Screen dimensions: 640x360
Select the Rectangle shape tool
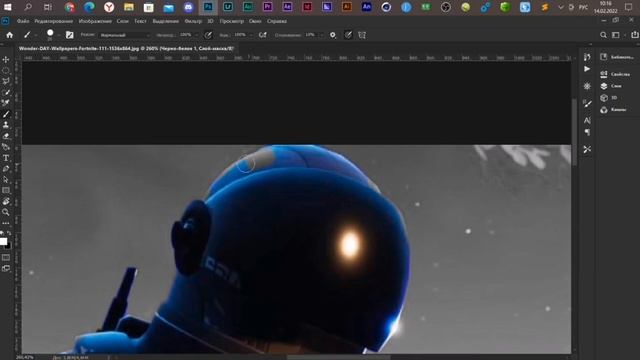6,190
